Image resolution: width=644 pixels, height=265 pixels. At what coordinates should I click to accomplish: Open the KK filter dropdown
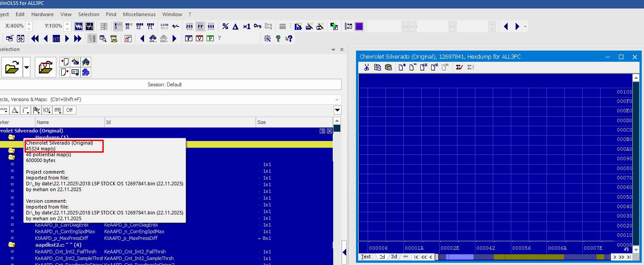click(47, 110)
